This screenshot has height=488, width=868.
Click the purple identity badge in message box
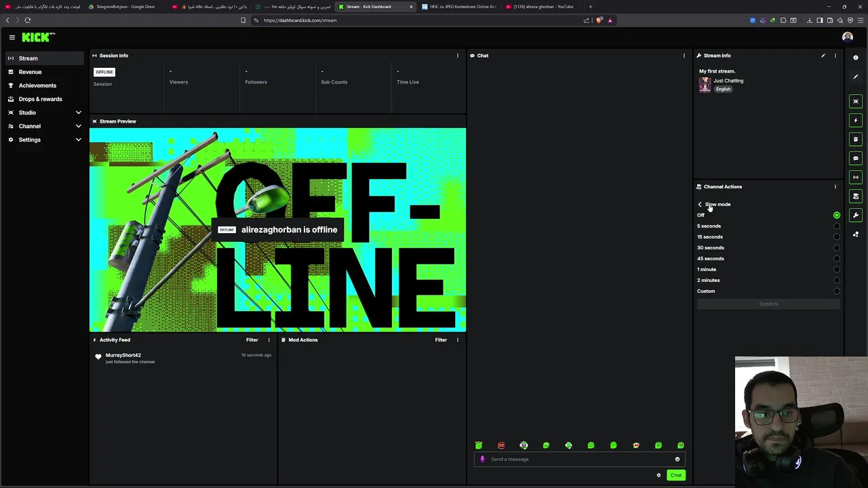482,459
